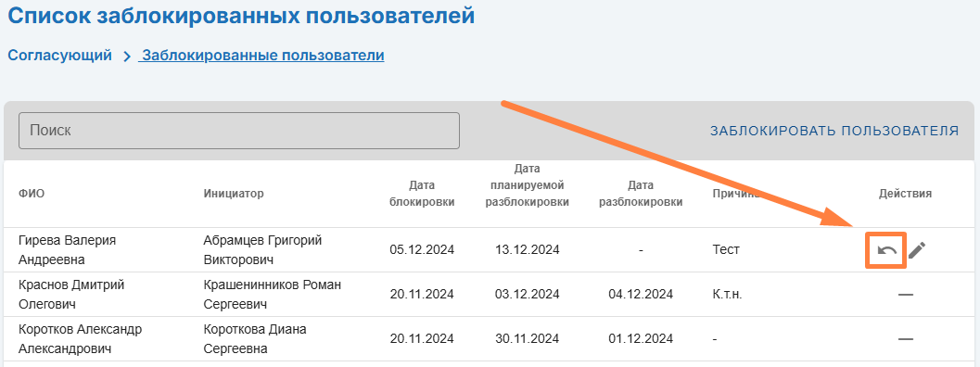Viewport: 980px width, 367px height.
Task: Click initiator Абрамцев Григорий Викторович
Action: [x=262, y=249]
